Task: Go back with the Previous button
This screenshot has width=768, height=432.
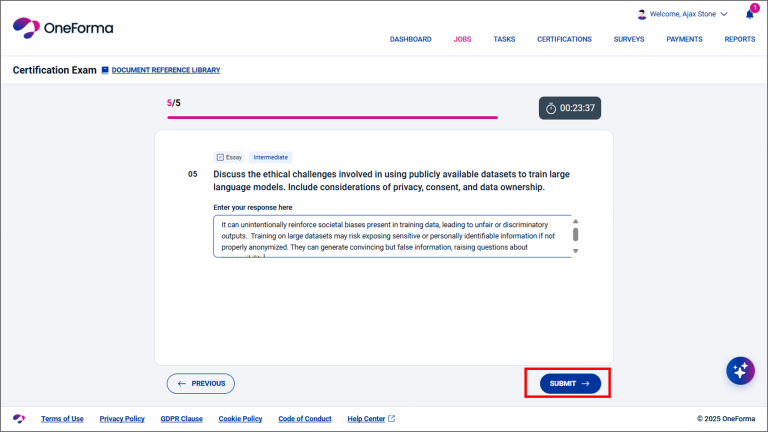Action: [201, 383]
